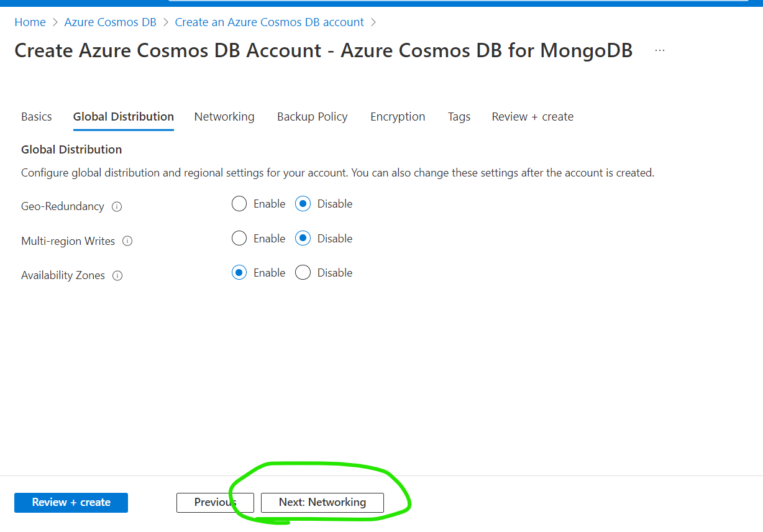
Task: Open the Tags tab
Action: click(459, 117)
